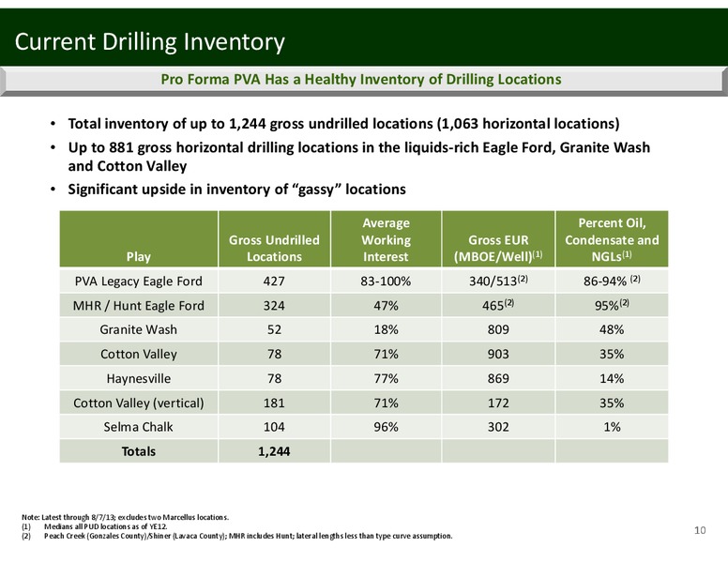Select the 172 gross EUR cell
This screenshot has width=728, height=563.
pos(498,403)
